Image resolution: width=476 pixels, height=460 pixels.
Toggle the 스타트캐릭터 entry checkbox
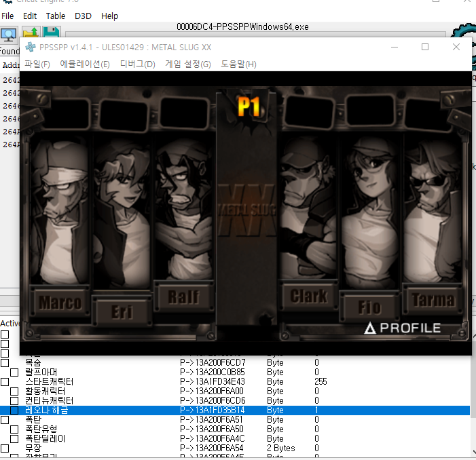click(x=5, y=382)
